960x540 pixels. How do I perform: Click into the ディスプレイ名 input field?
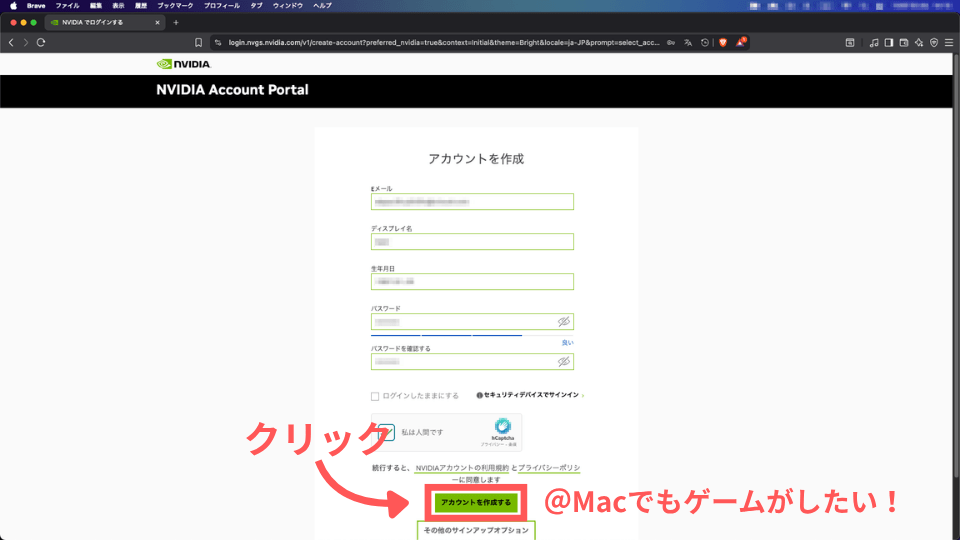click(x=472, y=241)
